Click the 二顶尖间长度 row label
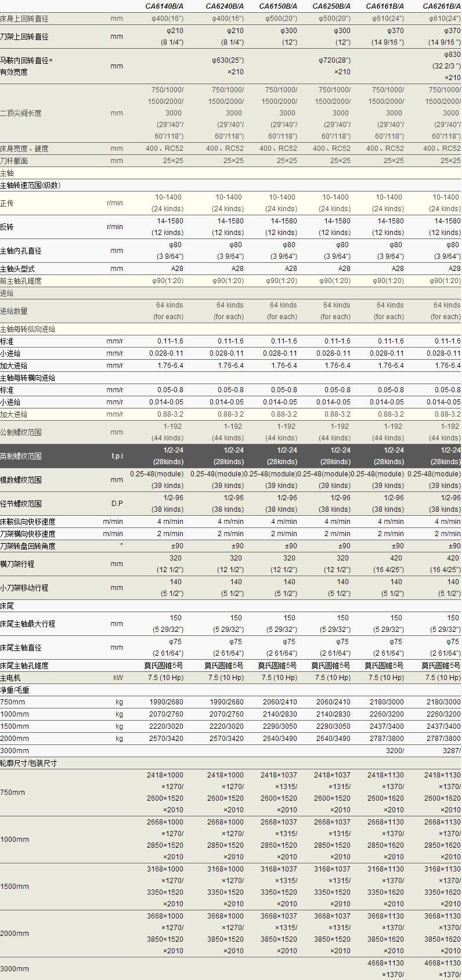The width and height of the screenshot is (462, 980). coord(21,113)
